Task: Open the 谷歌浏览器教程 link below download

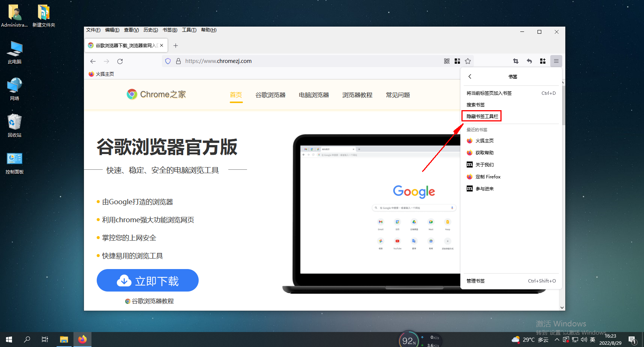Action: click(149, 301)
